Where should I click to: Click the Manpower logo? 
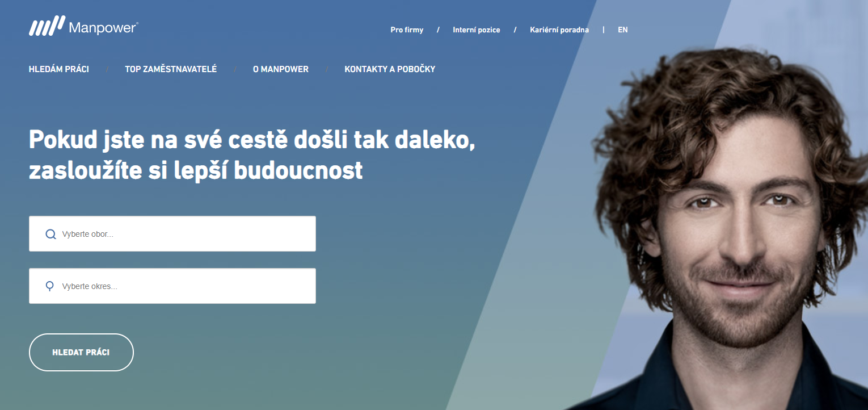[x=83, y=26]
